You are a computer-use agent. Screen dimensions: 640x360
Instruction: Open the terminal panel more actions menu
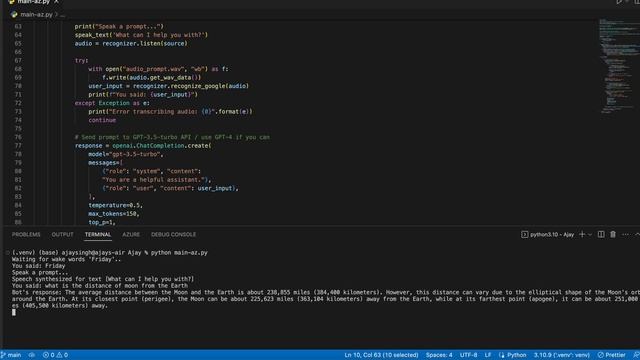point(625,235)
